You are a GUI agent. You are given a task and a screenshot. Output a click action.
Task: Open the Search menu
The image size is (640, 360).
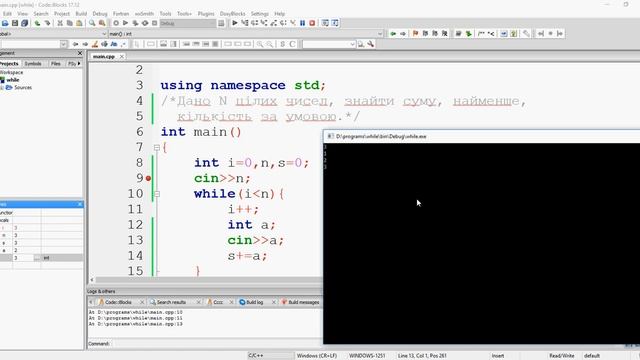point(41,13)
